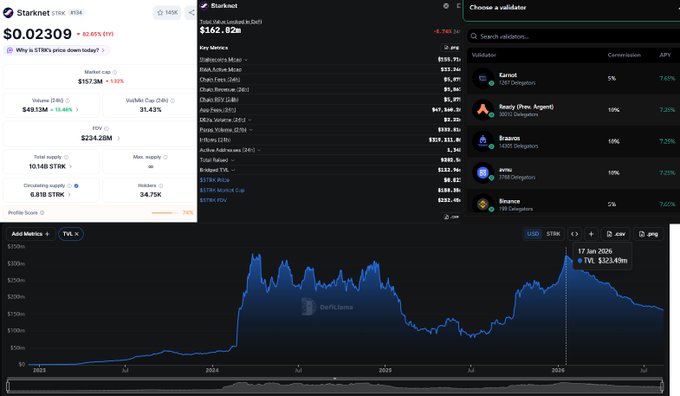
Task: Select the Binance validator row
Action: [x=573, y=203]
